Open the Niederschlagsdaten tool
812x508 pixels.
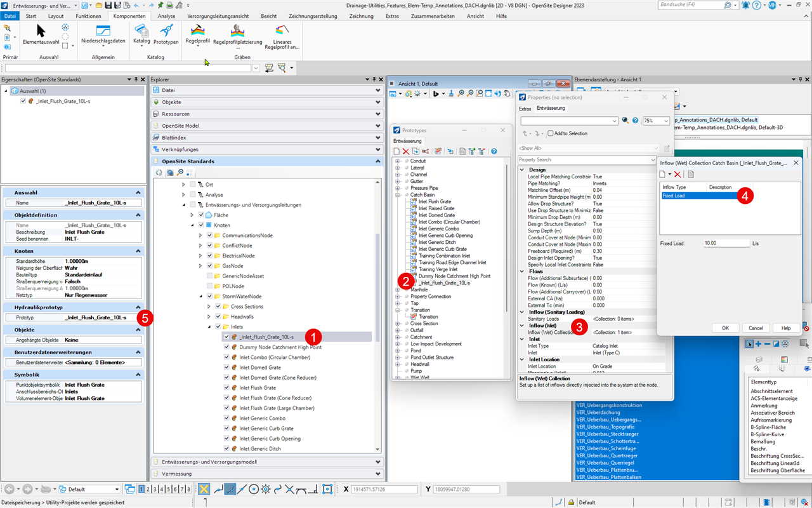point(103,35)
